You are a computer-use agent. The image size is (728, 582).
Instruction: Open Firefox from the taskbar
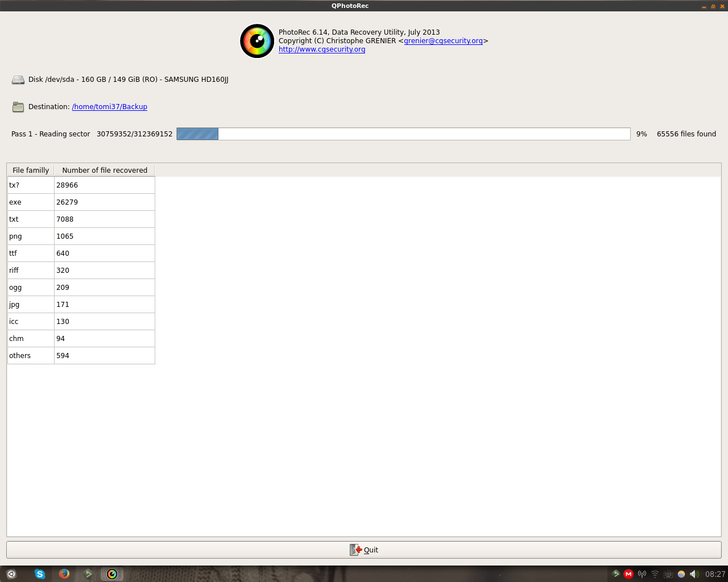click(x=64, y=574)
